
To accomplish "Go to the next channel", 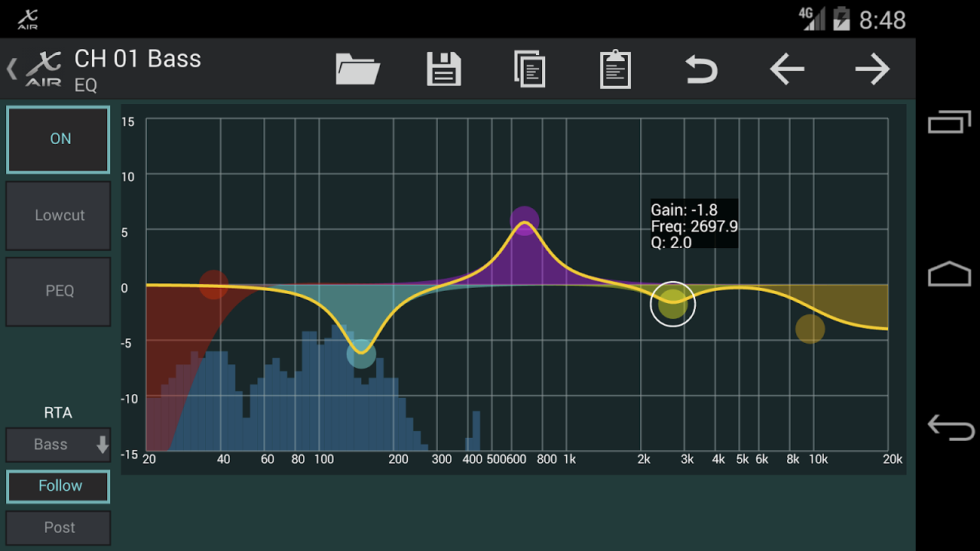I will [873, 68].
